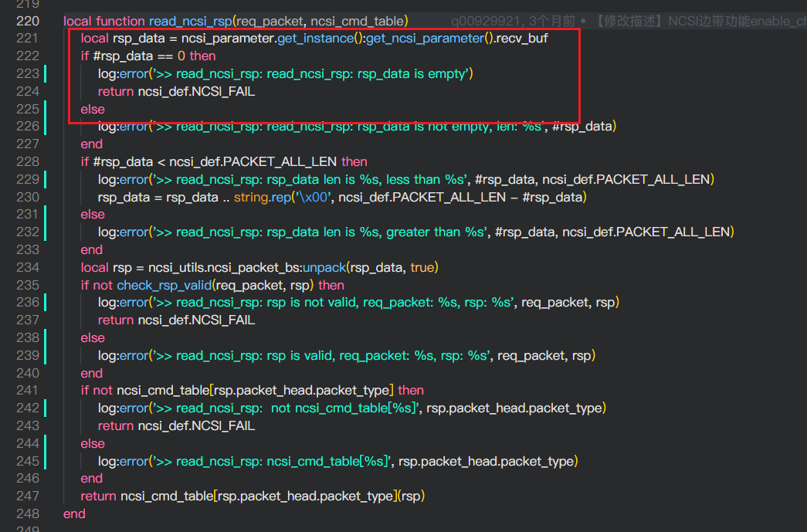Click the gutter change indicator beside line 242

tap(45, 408)
